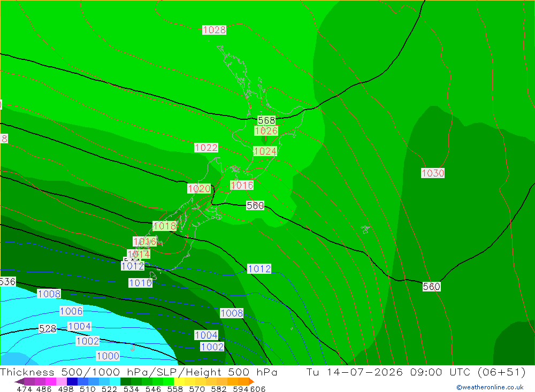Click the 1012 label above the right 1008
The height and width of the screenshot is (392, 535).
click(259, 269)
